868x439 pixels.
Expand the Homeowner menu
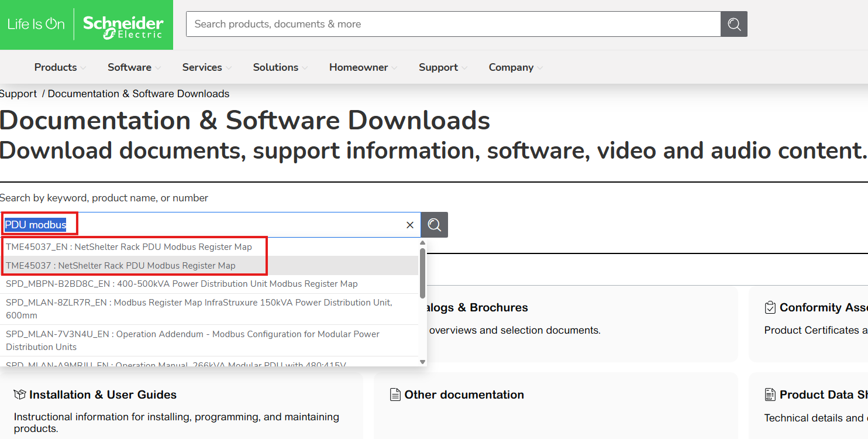click(x=363, y=67)
